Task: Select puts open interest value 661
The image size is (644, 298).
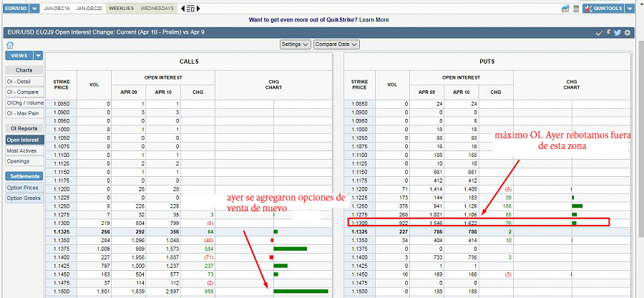Action: pos(438,172)
